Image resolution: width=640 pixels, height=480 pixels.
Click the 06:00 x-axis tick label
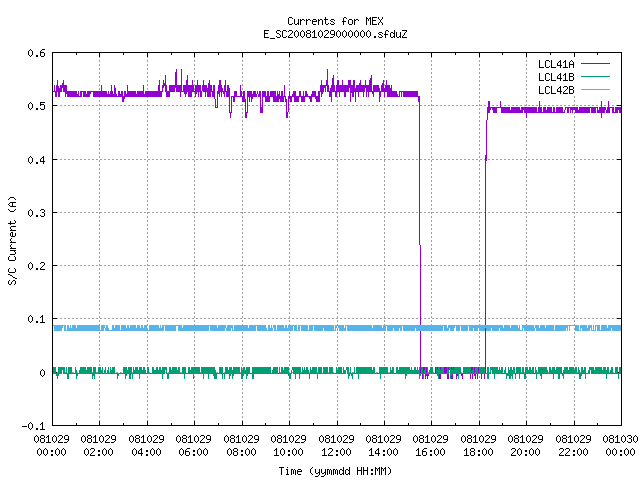pos(193,452)
